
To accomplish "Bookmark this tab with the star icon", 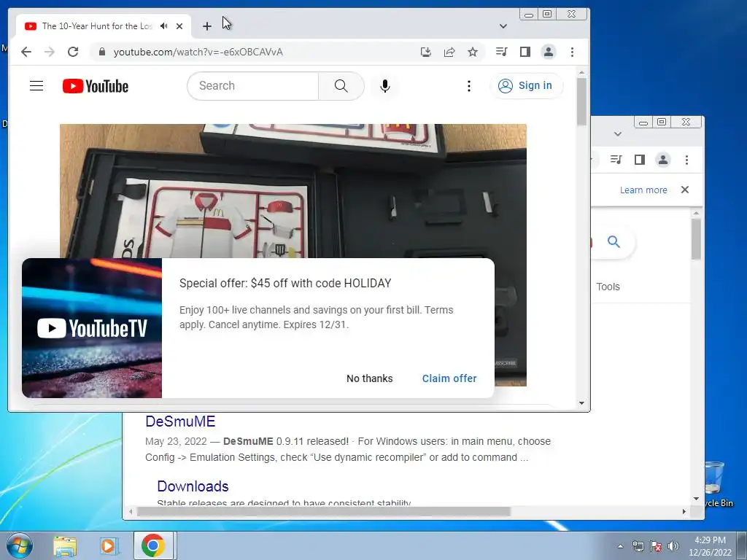I will click(473, 52).
